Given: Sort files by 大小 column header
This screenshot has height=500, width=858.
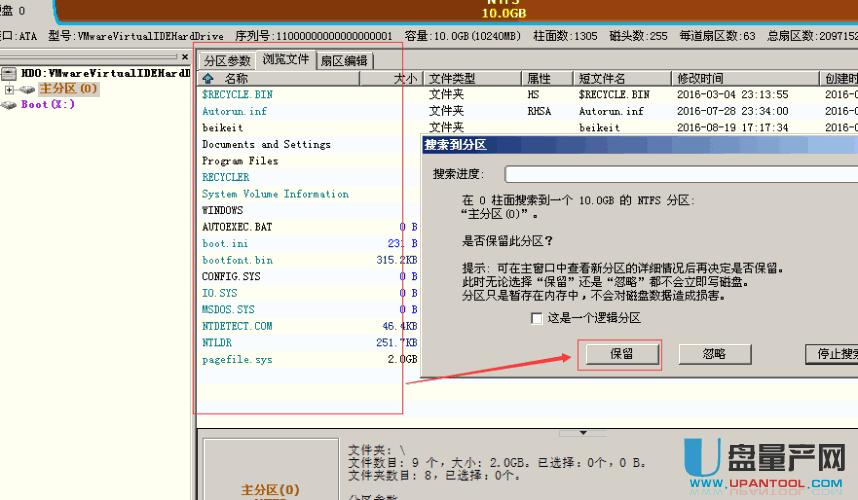Looking at the screenshot, I should pos(403,78).
